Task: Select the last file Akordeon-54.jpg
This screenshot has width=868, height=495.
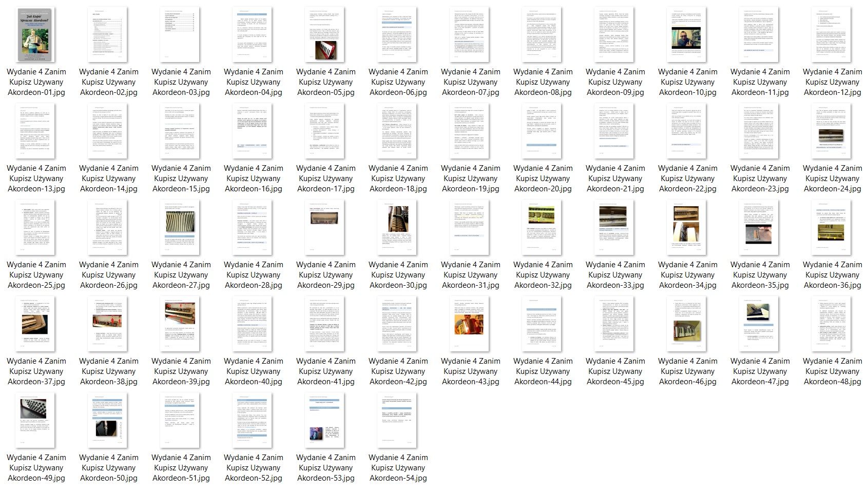Action: tap(398, 421)
